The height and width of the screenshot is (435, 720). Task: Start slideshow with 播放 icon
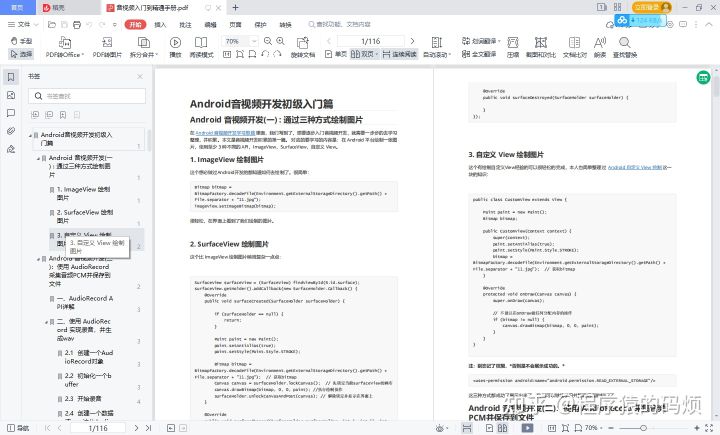tap(175, 47)
